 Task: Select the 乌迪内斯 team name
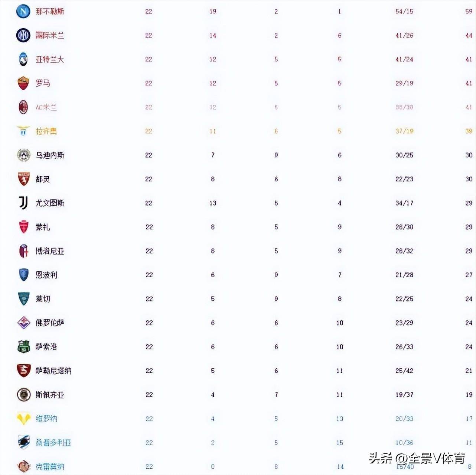click(x=50, y=155)
